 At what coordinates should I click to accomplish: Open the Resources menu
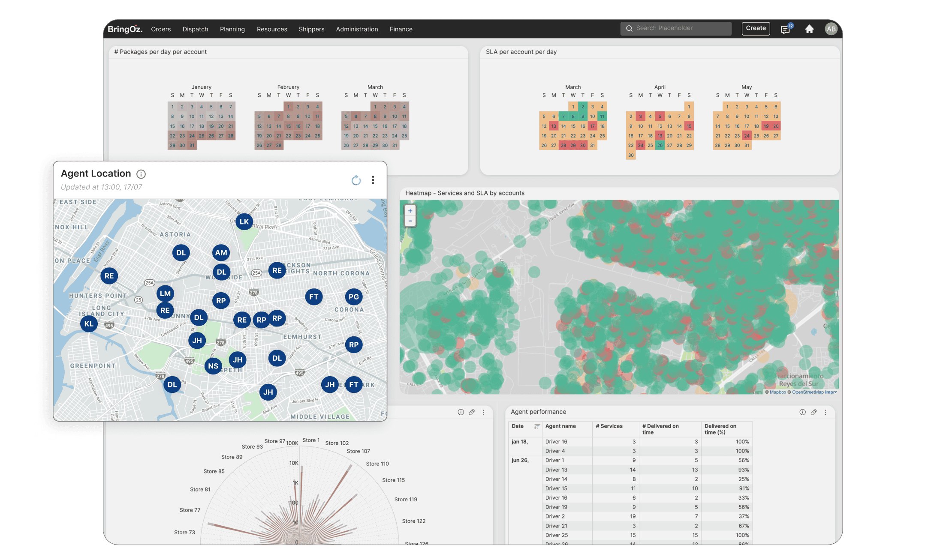(x=272, y=29)
